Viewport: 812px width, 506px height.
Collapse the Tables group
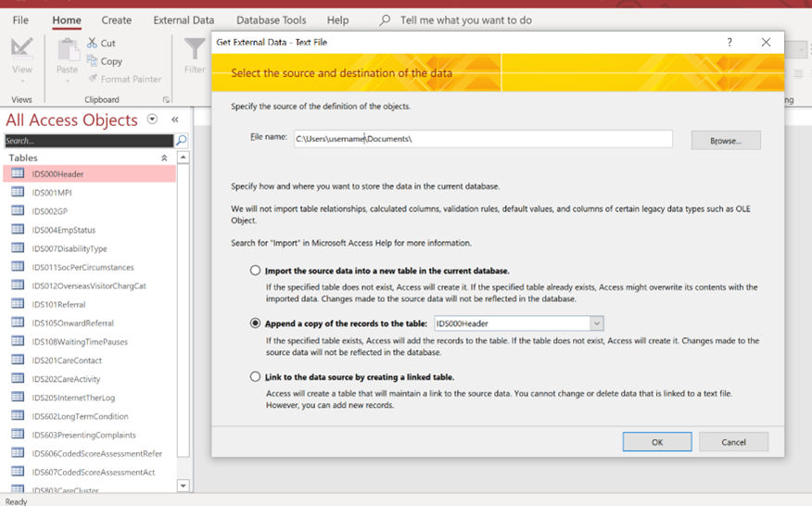[164, 158]
